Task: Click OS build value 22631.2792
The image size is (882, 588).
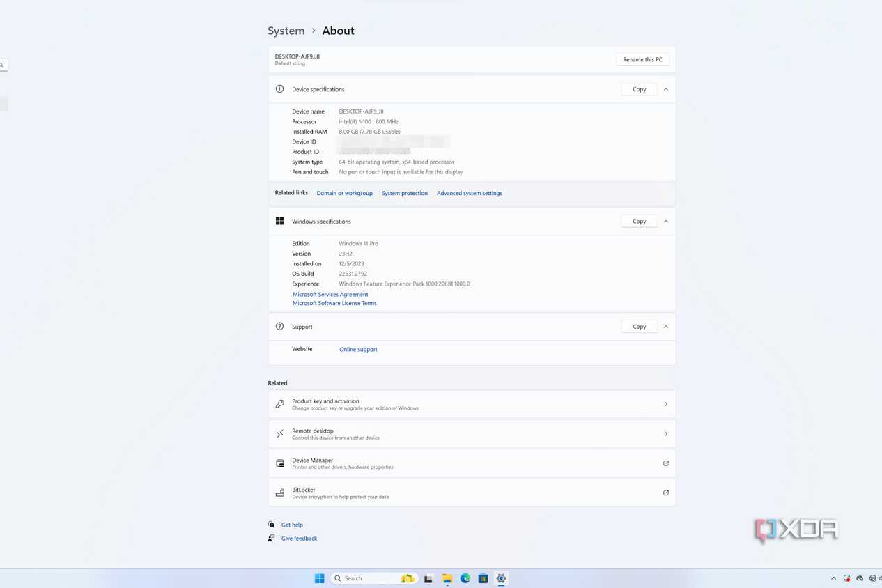Action: (x=353, y=274)
